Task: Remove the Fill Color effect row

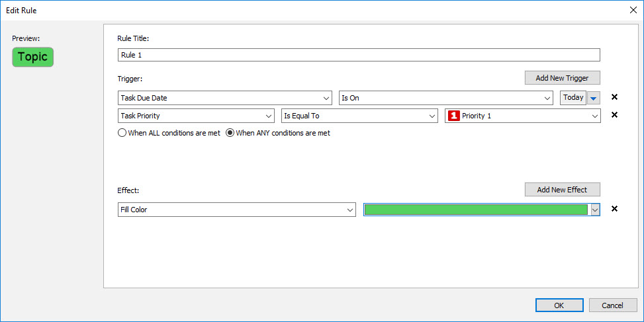Action: (614, 209)
